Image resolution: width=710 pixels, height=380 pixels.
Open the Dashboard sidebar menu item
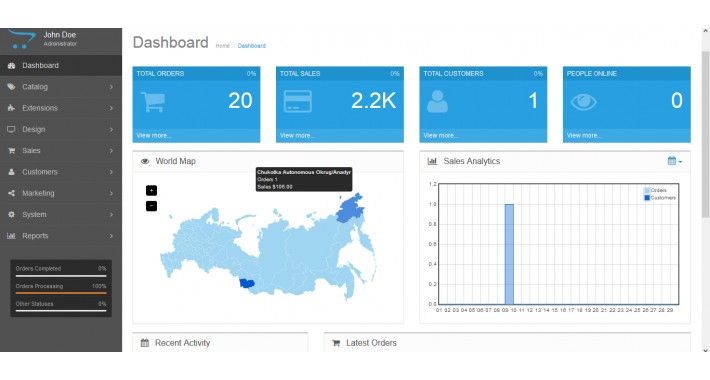pos(61,65)
